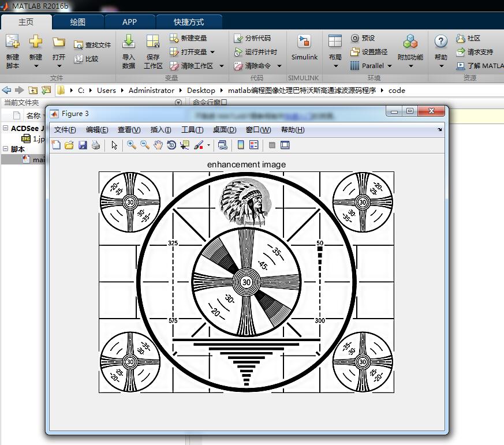The height and width of the screenshot is (445, 504).
Task: Expand the 清除工作区 dropdown arrow
Action: [x=222, y=66]
